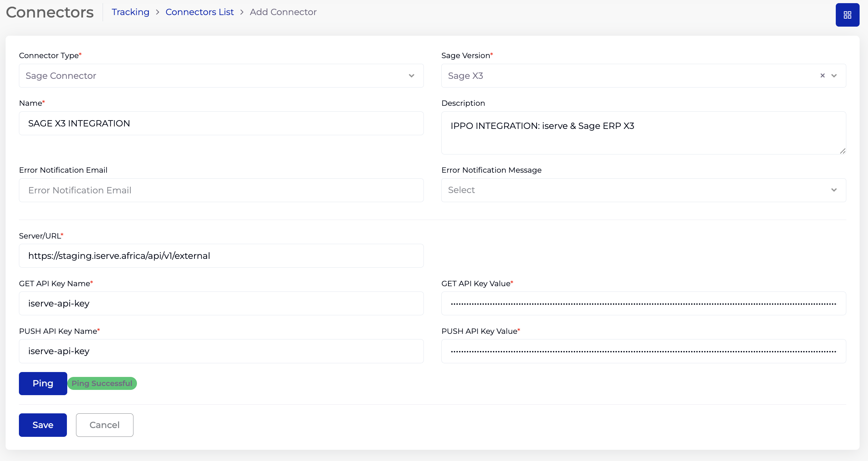Open the grid apps menu icon
The width and height of the screenshot is (868, 461).
click(x=847, y=15)
